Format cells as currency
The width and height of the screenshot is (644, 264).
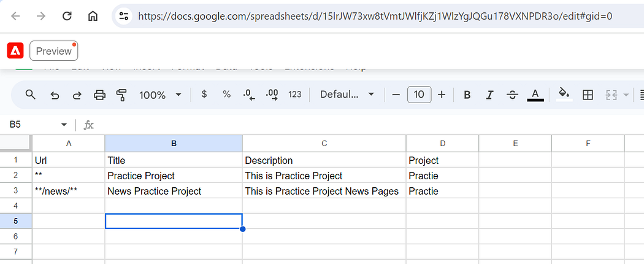point(204,94)
